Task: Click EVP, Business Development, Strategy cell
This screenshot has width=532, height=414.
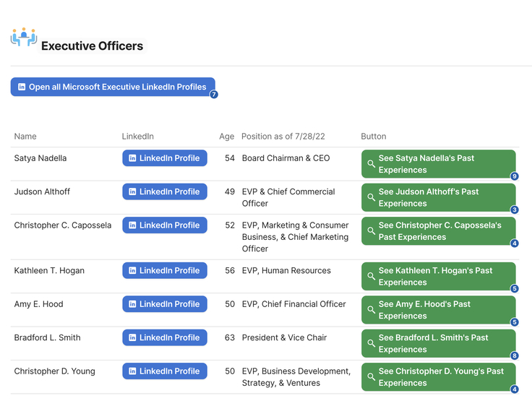Action: pyautogui.click(x=296, y=377)
